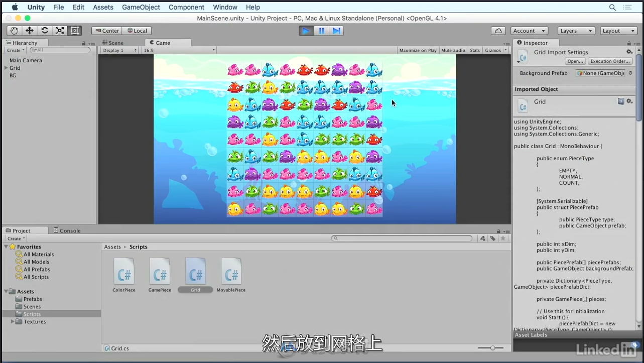Toggle Center pivot mode
Screen dimensions: 644x363
107,31
